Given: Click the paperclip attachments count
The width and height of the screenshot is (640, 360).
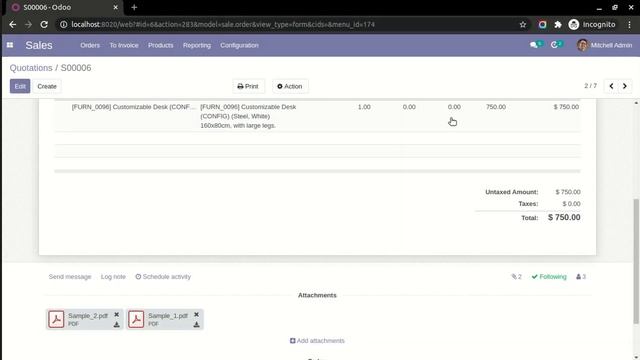Looking at the screenshot, I should tap(516, 277).
